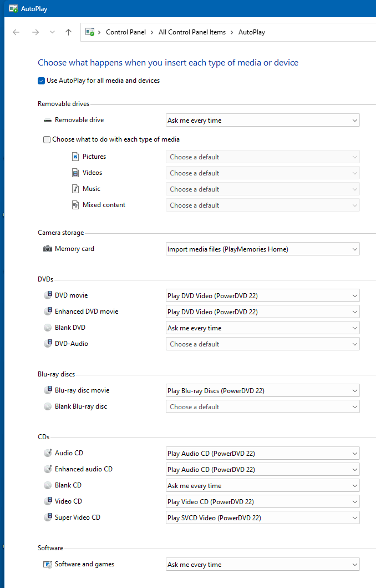376x588 pixels.
Task: Expand chevron after Control Panel breadcrumb
Action: 152,32
